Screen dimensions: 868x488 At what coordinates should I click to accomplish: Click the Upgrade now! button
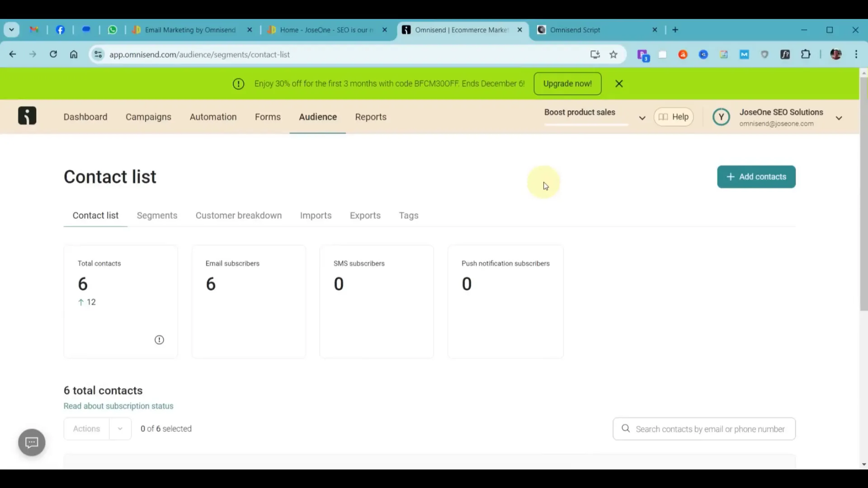point(567,84)
